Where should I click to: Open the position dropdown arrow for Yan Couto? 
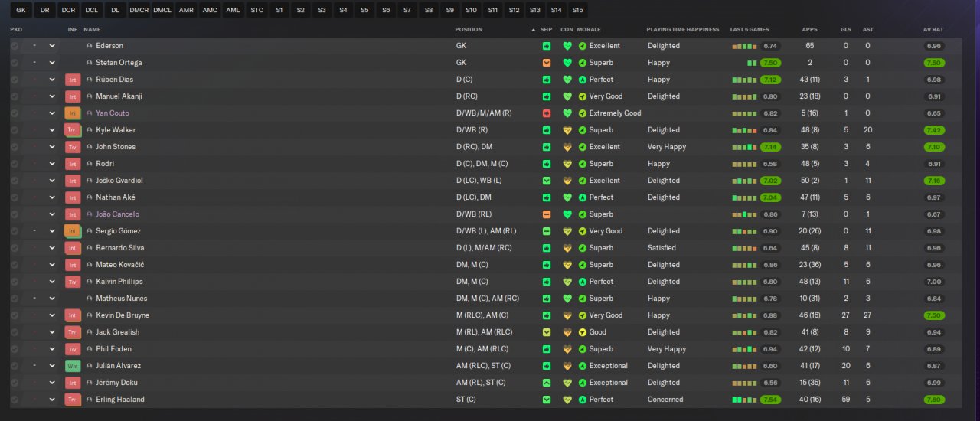tap(52, 113)
